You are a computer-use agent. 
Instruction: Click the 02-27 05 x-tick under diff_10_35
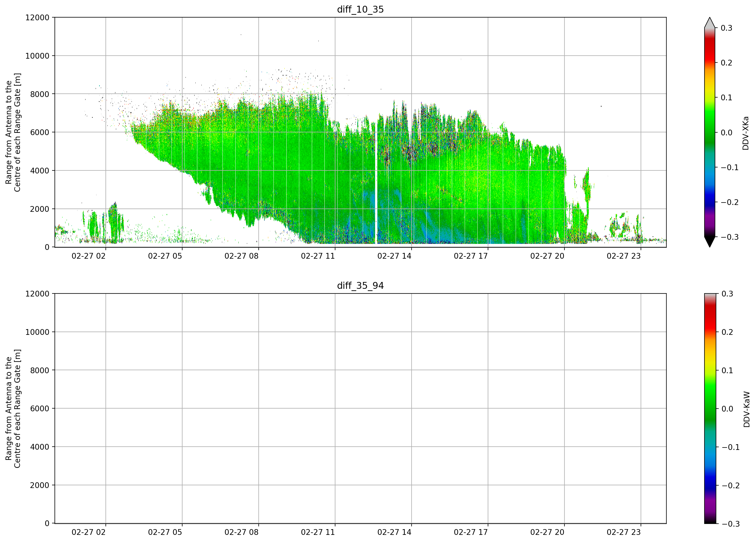[x=165, y=256]
